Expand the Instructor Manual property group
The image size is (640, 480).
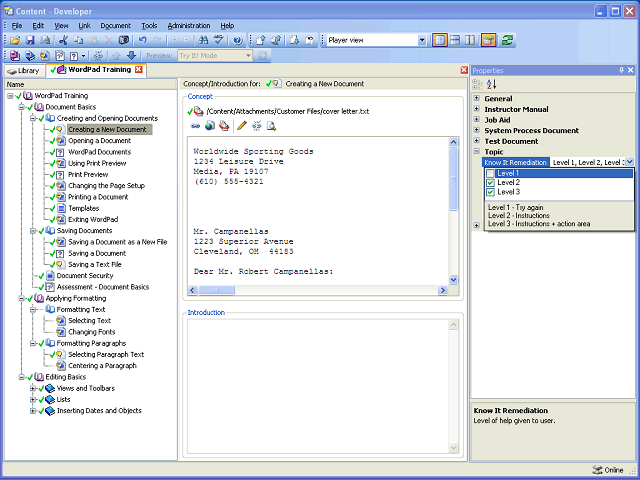tap(477, 109)
